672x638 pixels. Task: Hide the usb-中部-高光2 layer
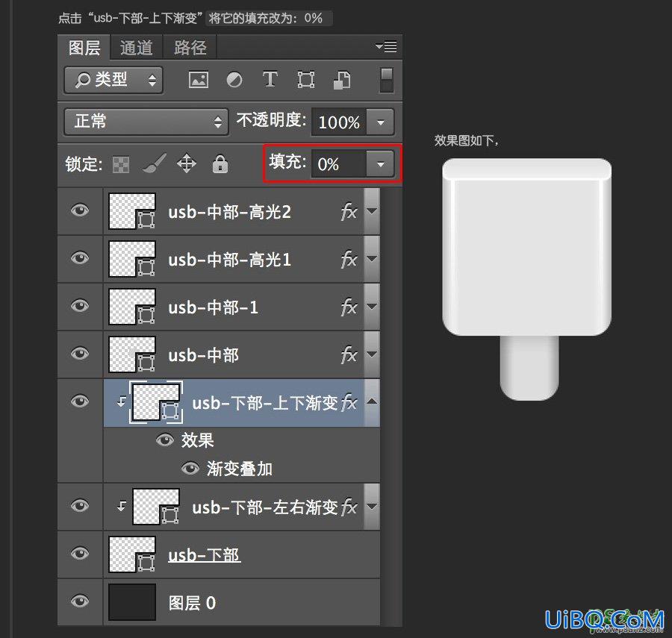coord(80,211)
